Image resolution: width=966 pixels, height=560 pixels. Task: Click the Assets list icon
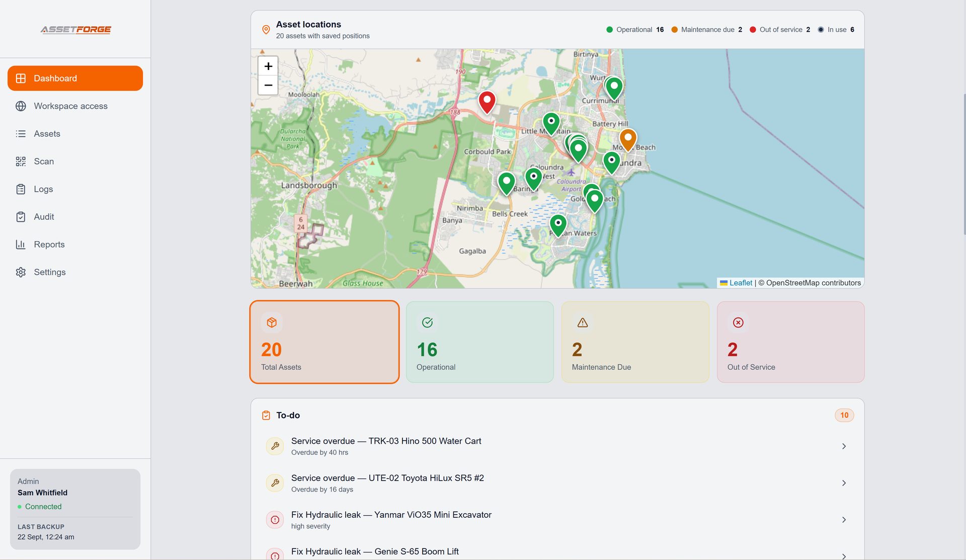click(21, 134)
